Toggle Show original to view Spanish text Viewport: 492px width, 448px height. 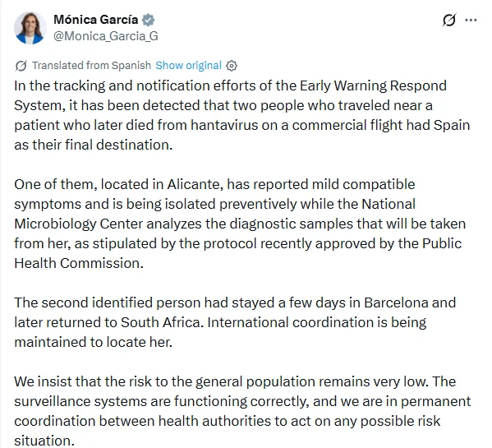[189, 65]
